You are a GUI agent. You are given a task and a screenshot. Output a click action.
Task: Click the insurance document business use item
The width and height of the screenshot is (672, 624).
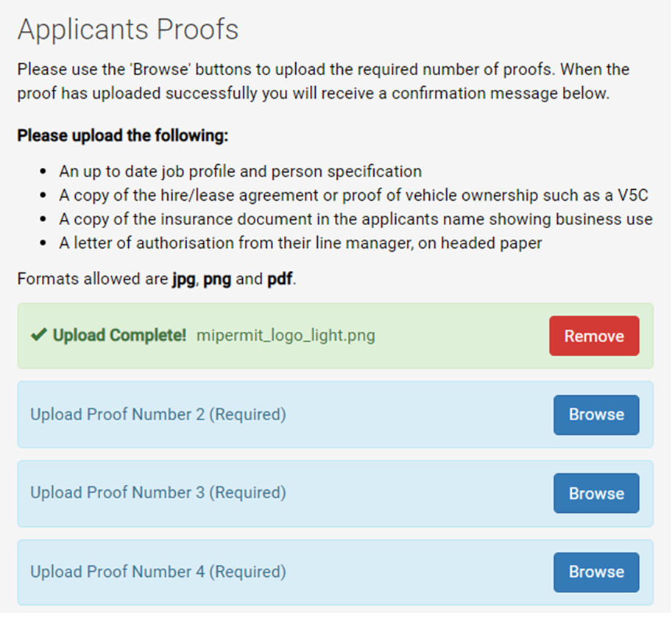coord(356,219)
